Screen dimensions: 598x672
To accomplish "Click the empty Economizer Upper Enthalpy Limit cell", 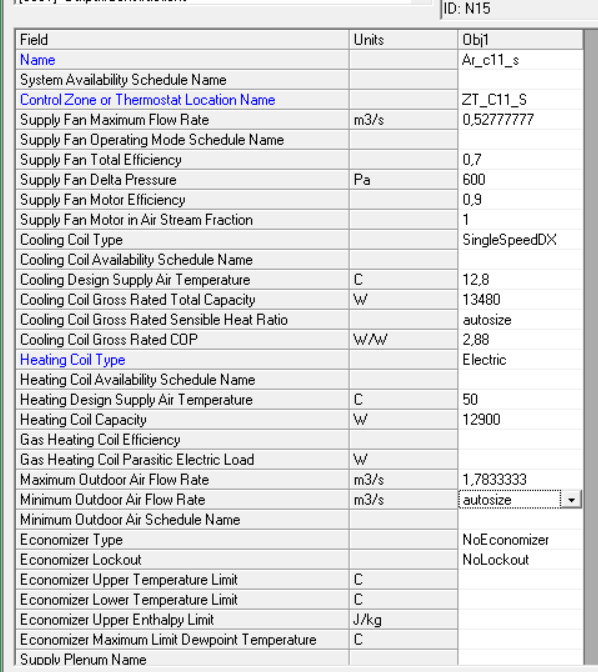I will [x=520, y=620].
